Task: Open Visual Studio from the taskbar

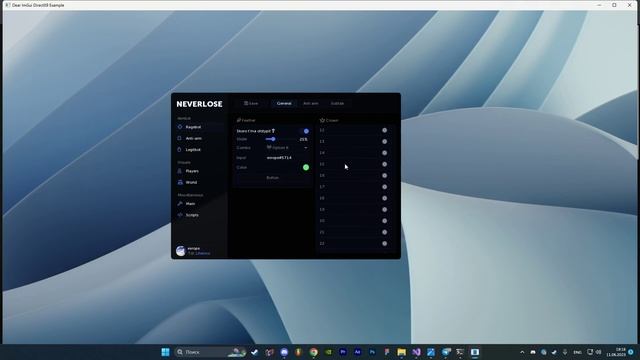Action: (x=416, y=352)
